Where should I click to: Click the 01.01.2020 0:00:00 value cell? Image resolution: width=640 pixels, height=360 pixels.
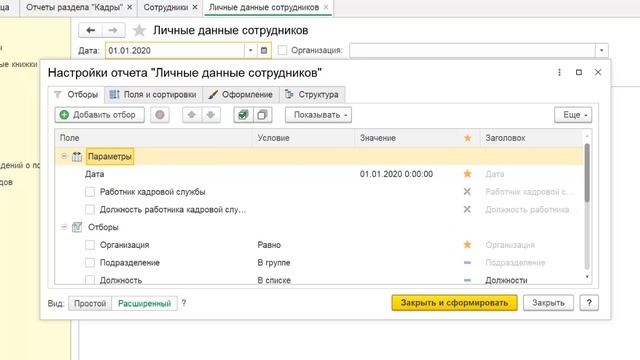coord(396,174)
